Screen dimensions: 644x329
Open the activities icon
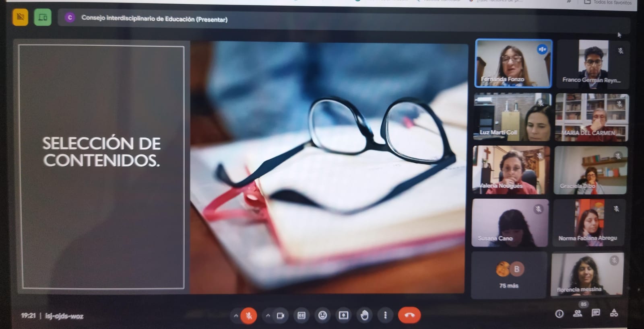click(614, 313)
